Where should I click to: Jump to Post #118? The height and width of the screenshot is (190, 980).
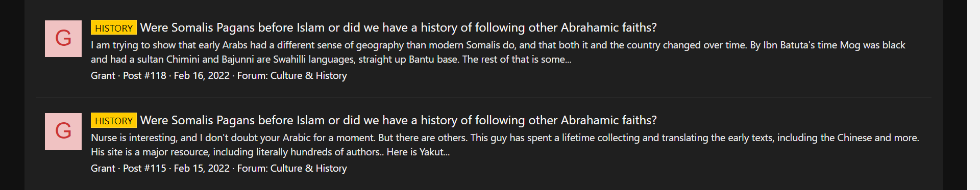(x=144, y=75)
